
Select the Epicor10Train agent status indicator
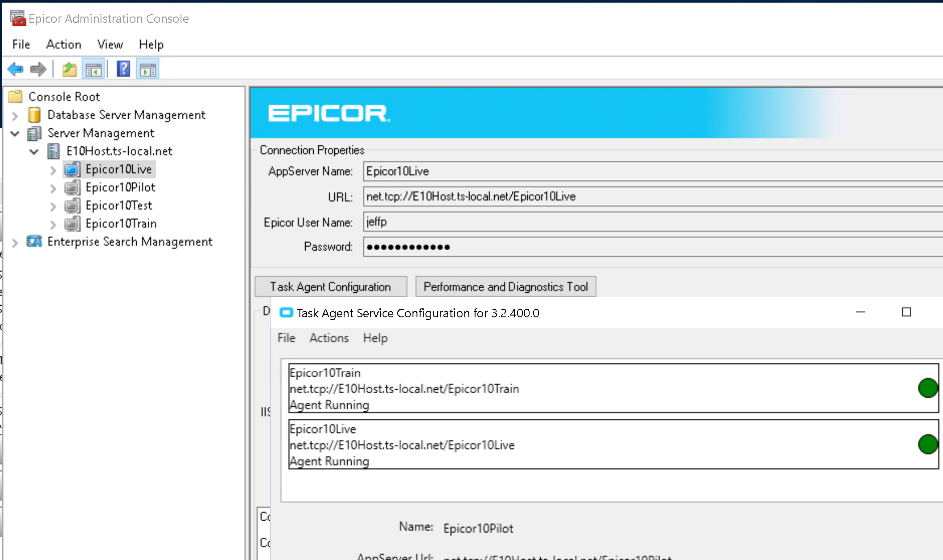(928, 388)
